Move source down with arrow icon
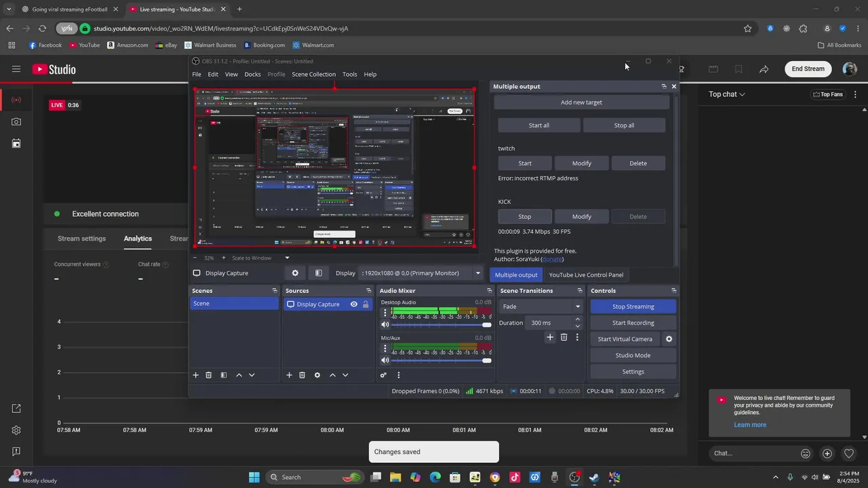This screenshot has height=488, width=868. point(345,375)
